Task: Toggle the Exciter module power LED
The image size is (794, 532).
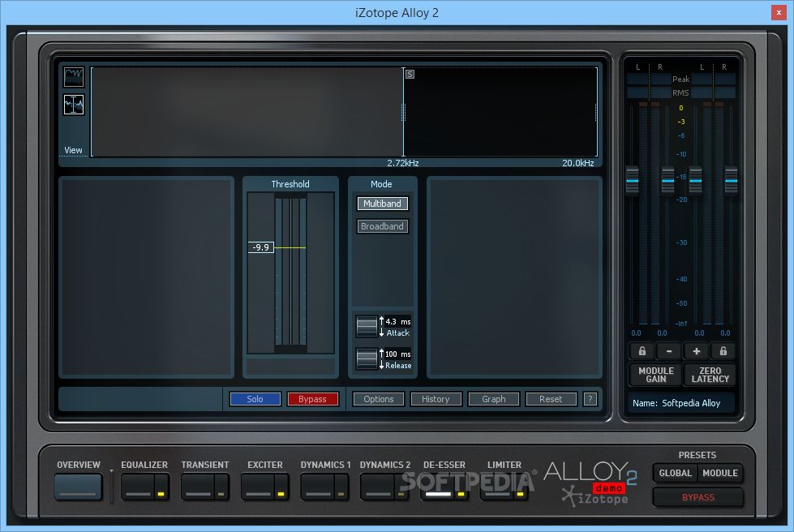Action: click(281, 494)
